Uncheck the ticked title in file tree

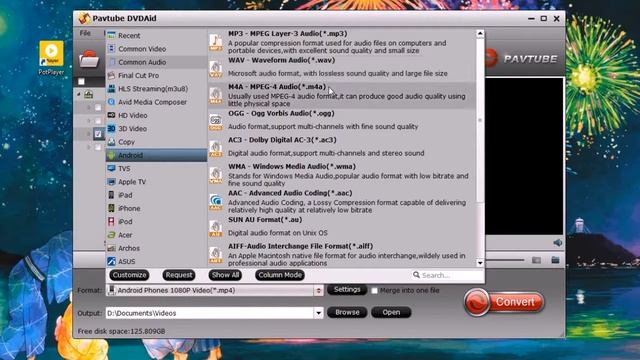(x=98, y=134)
